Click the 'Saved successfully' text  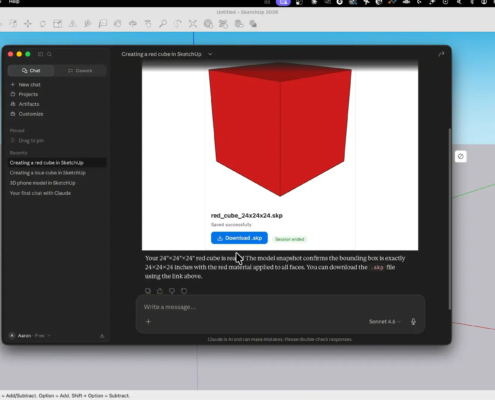[x=231, y=225]
